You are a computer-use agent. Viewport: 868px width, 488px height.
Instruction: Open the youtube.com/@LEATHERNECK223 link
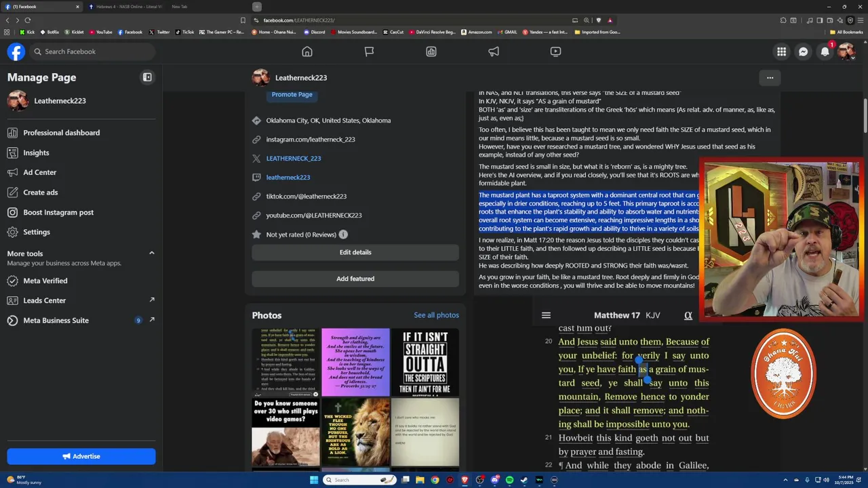314,216
